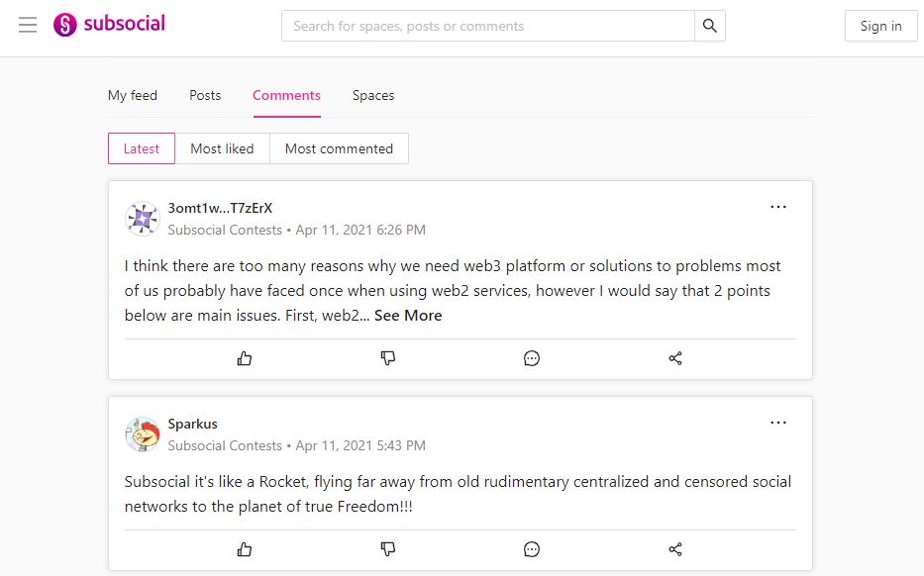924x576 pixels.
Task: Like Sparkus's comment with thumbs up
Action: pyautogui.click(x=245, y=549)
